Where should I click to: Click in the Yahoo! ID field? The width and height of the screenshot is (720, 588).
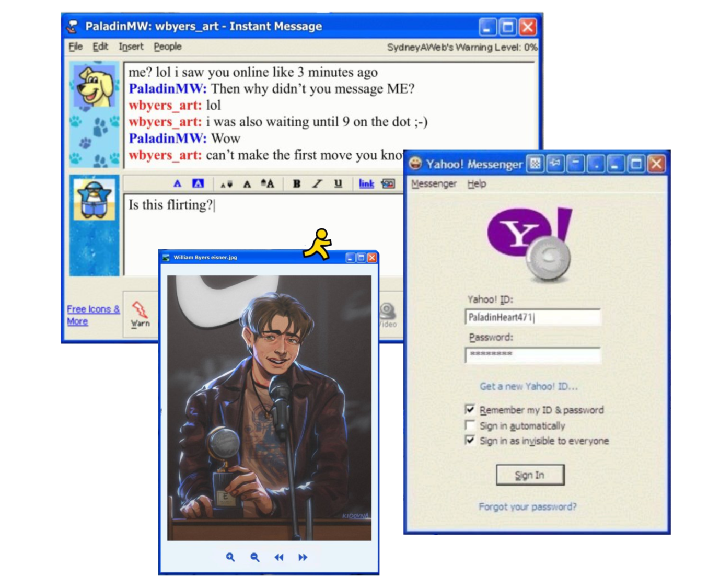click(533, 317)
